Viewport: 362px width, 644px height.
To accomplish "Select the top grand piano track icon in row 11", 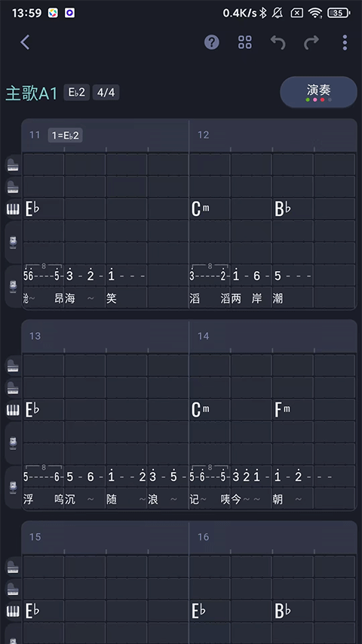I will click(13, 165).
